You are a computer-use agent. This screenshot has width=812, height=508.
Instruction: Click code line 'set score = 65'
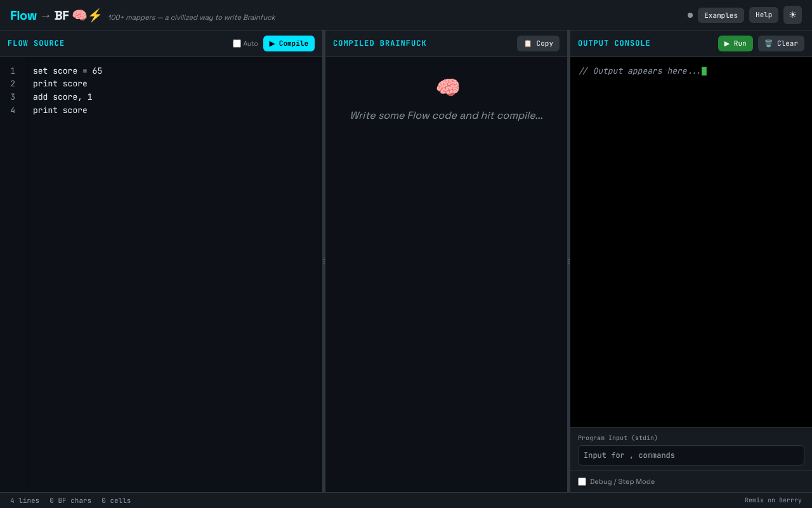[67, 71]
